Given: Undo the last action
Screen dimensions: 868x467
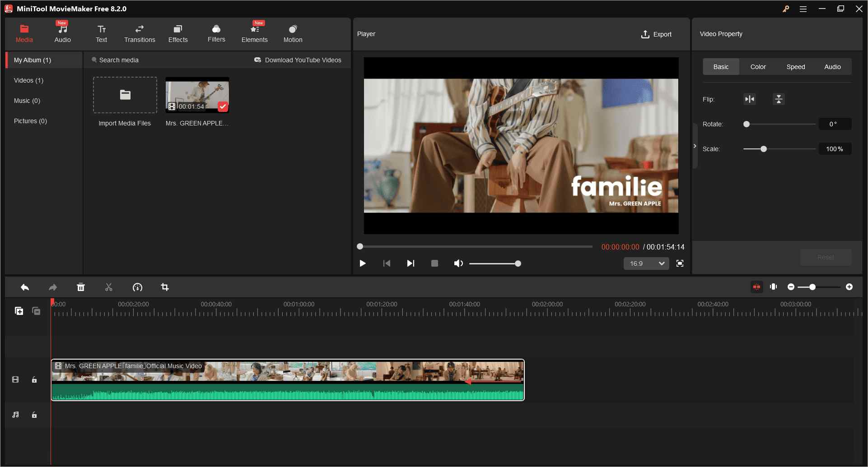Looking at the screenshot, I should click(x=25, y=287).
